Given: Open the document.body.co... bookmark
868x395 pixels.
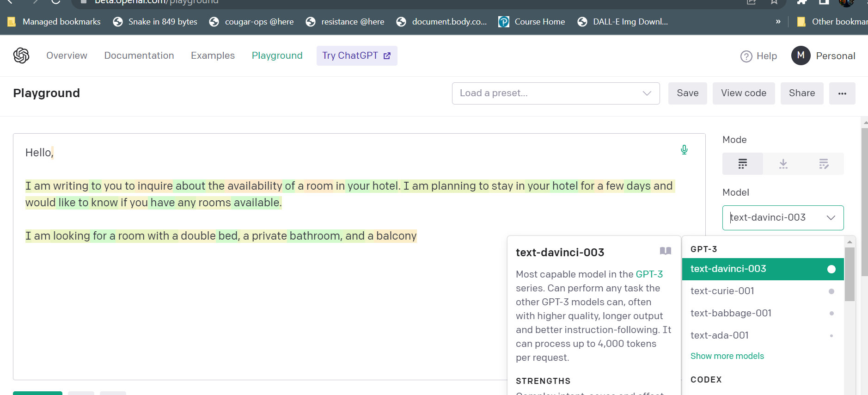Looking at the screenshot, I should click(x=442, y=22).
